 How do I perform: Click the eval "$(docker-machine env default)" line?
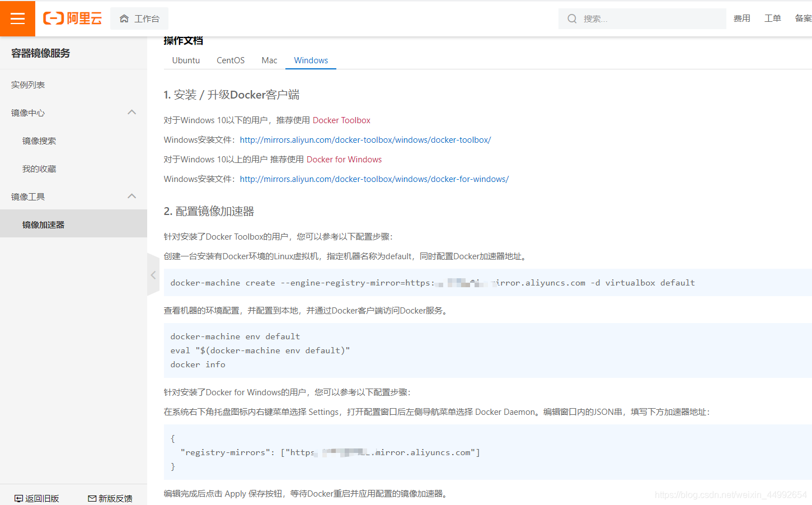[x=260, y=350]
